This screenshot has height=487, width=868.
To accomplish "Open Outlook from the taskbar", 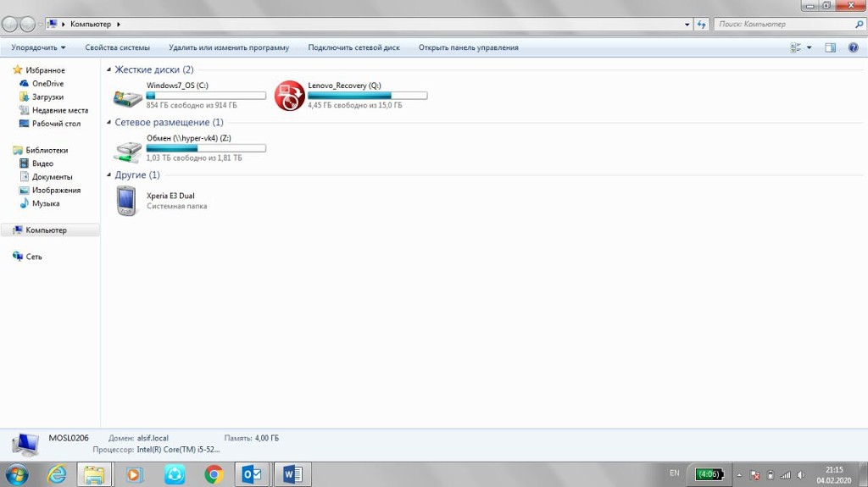I will pos(253,474).
